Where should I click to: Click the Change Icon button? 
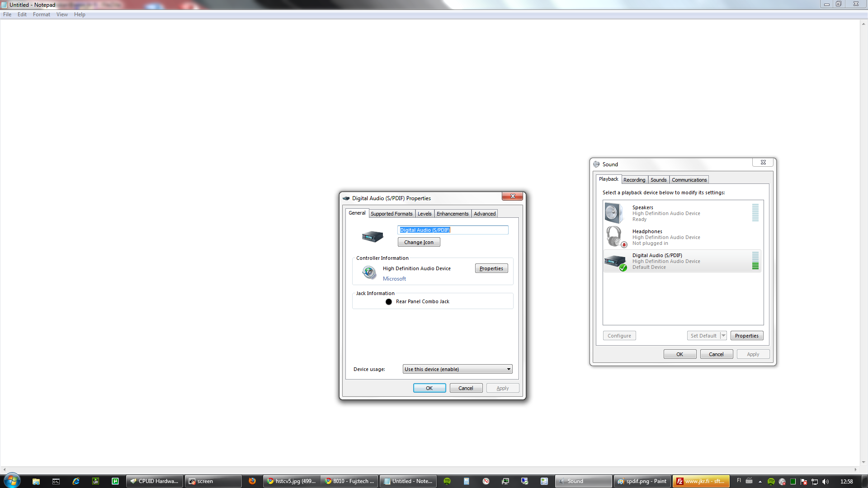point(419,242)
